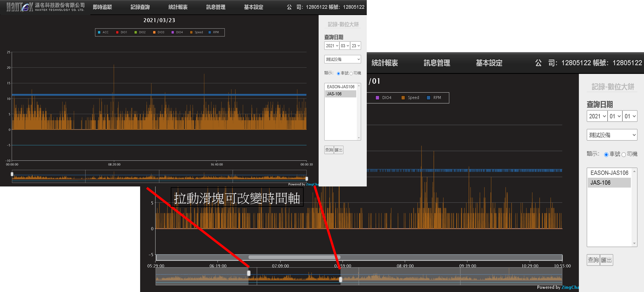
Task: Click the 匯出 button in lower right panel
Action: pos(606,260)
